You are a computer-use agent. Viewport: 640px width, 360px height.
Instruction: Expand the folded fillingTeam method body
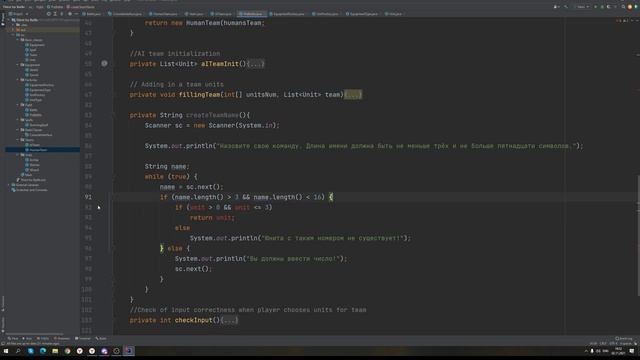click(x=353, y=95)
